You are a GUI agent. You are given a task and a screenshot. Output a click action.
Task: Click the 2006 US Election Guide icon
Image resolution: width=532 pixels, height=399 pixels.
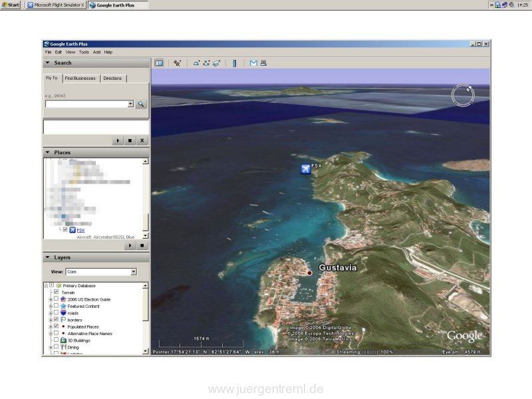[63, 299]
